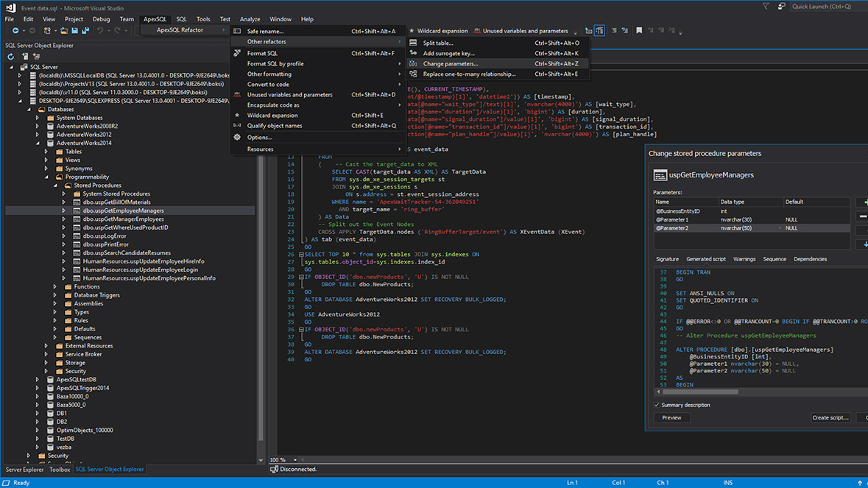Click the feedback icon beside Quick Launch

(783, 7)
